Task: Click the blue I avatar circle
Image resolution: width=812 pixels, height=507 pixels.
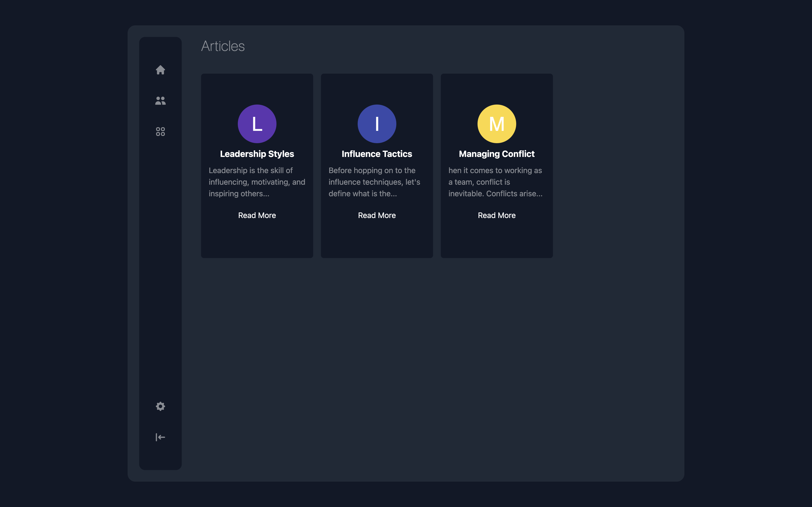Action: coord(377,124)
